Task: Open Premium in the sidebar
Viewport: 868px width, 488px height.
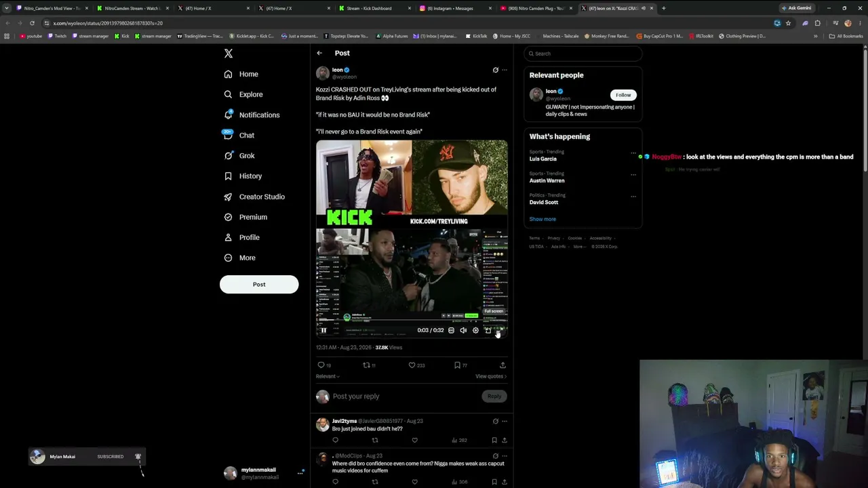Action: point(245,217)
